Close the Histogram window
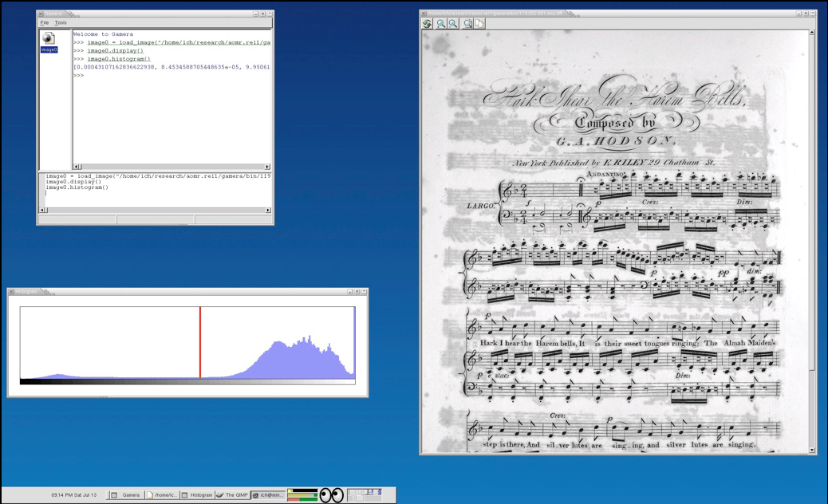This screenshot has height=504, width=828. [x=11, y=291]
